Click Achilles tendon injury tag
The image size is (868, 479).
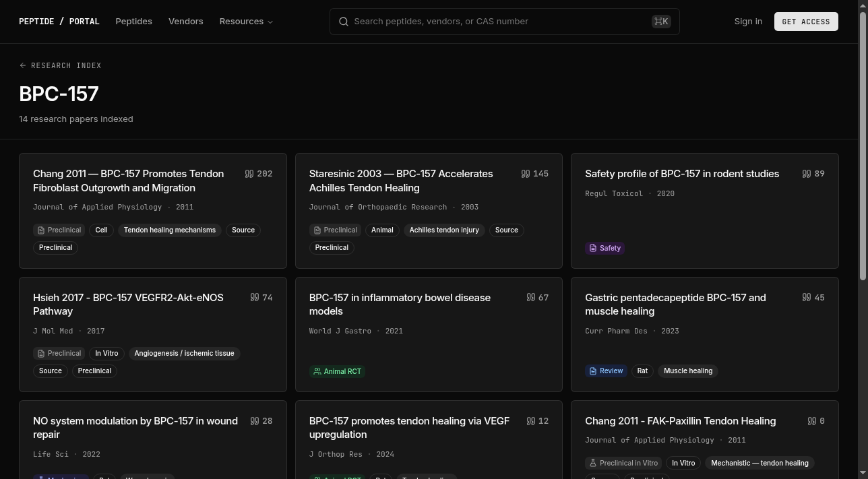[444, 230]
